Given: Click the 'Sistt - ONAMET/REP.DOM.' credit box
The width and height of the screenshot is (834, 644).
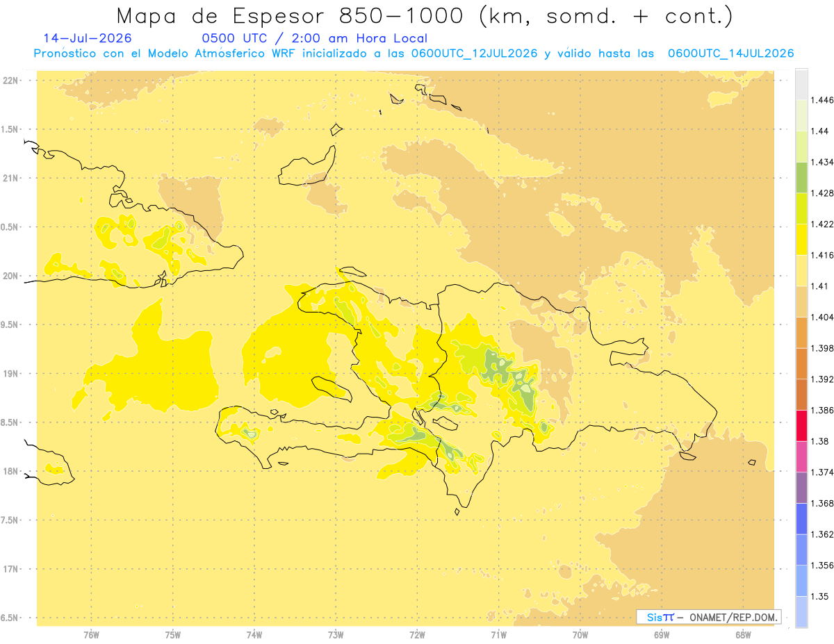Looking at the screenshot, I should pyautogui.click(x=709, y=617).
